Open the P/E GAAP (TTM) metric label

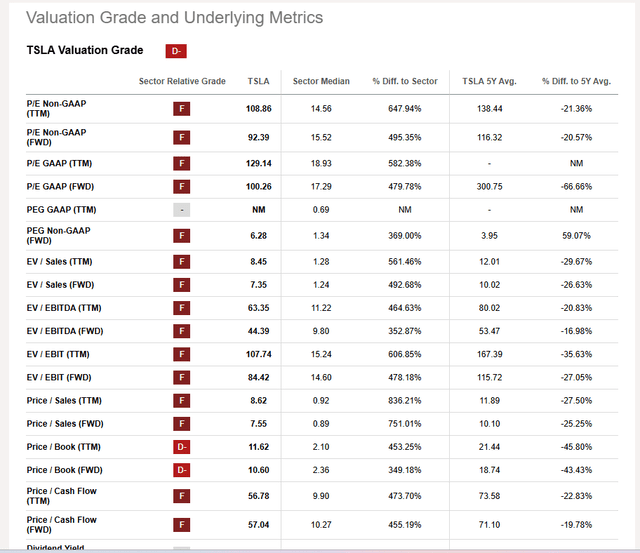click(59, 164)
